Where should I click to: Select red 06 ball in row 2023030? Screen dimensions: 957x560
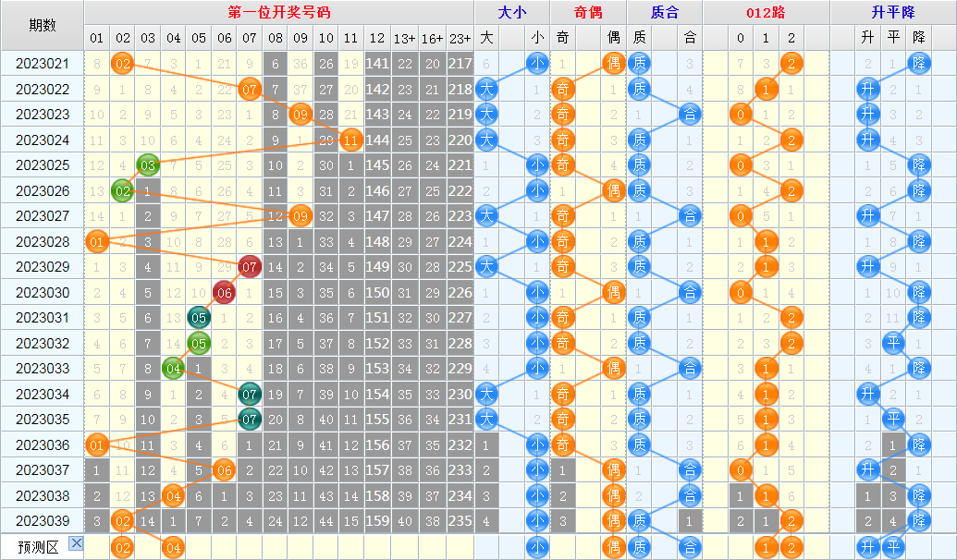click(224, 293)
